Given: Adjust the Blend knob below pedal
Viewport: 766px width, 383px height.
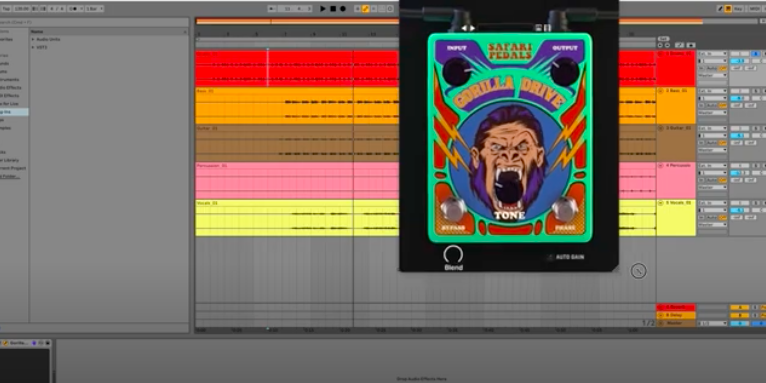Looking at the screenshot, I should click(x=453, y=255).
